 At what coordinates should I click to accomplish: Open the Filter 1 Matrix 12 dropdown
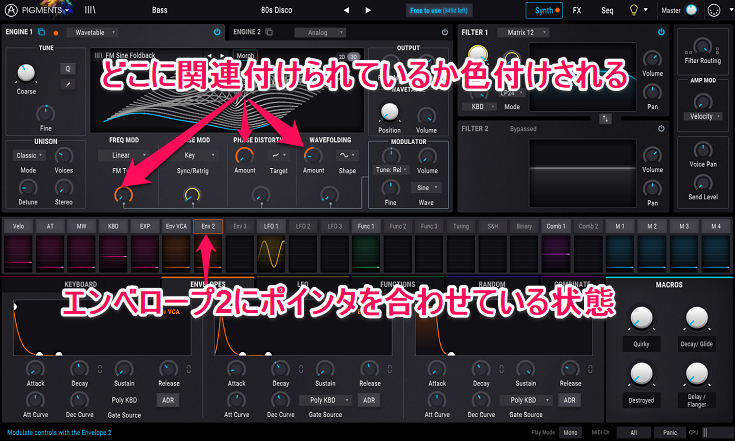523,32
